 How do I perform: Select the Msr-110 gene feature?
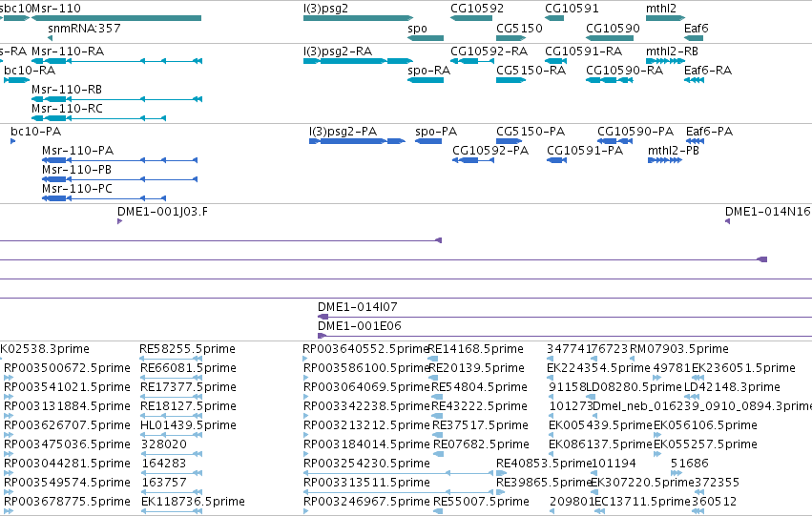[116, 18]
